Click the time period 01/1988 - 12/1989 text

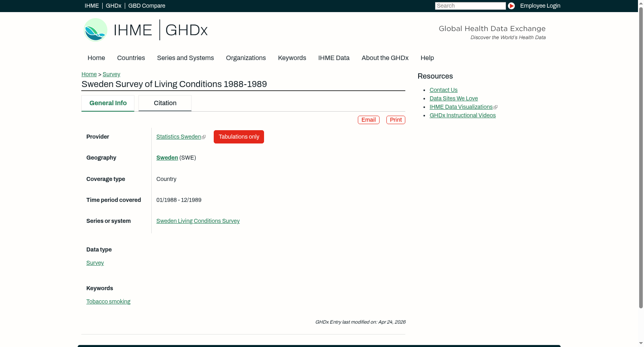[179, 200]
